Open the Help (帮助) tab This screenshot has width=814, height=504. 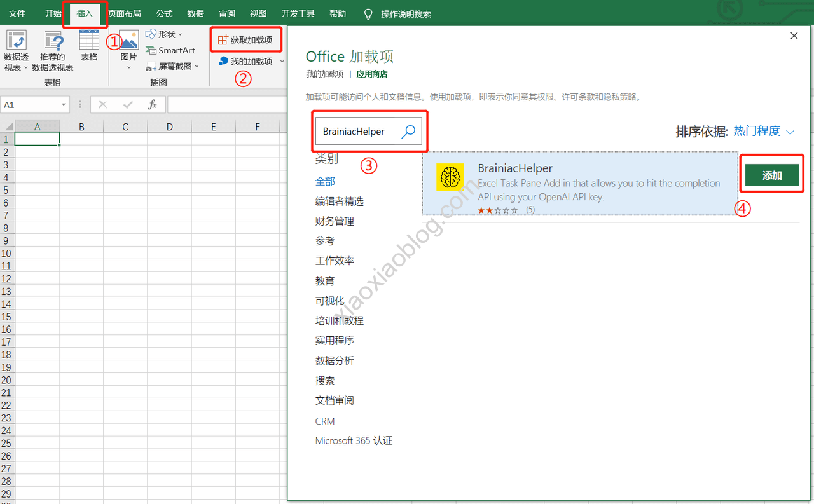[338, 13]
